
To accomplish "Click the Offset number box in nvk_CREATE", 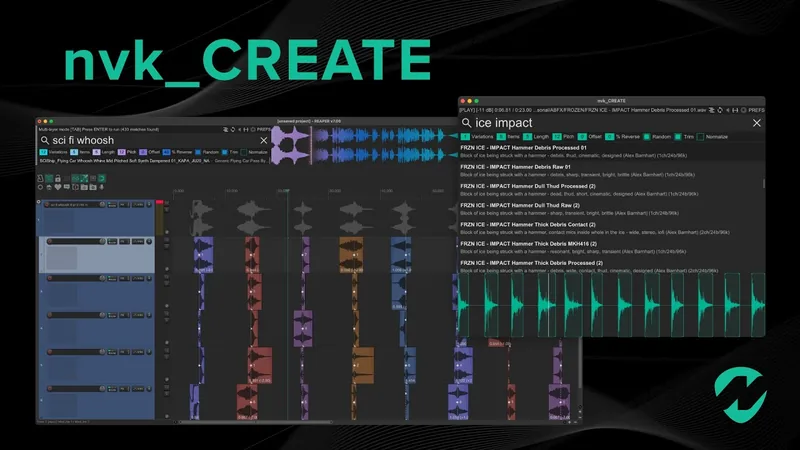I will click(582, 137).
